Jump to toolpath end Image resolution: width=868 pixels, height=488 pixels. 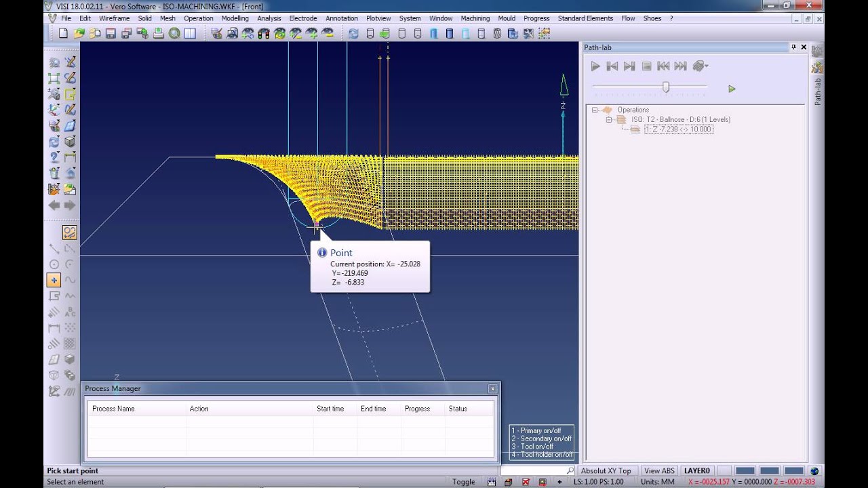[x=680, y=66]
